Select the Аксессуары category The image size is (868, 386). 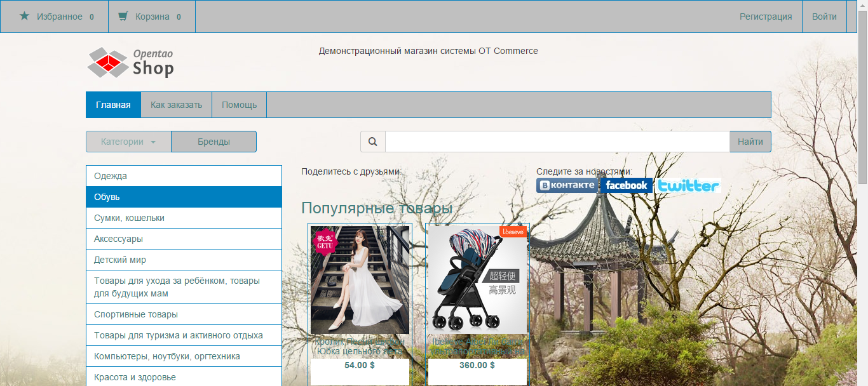[x=184, y=239]
